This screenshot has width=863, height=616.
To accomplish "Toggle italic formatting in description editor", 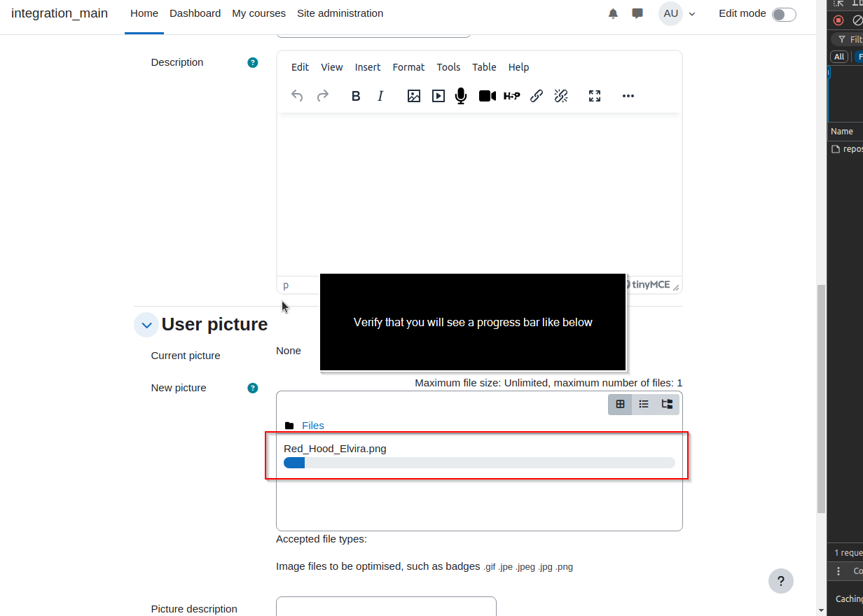I will pyautogui.click(x=380, y=96).
